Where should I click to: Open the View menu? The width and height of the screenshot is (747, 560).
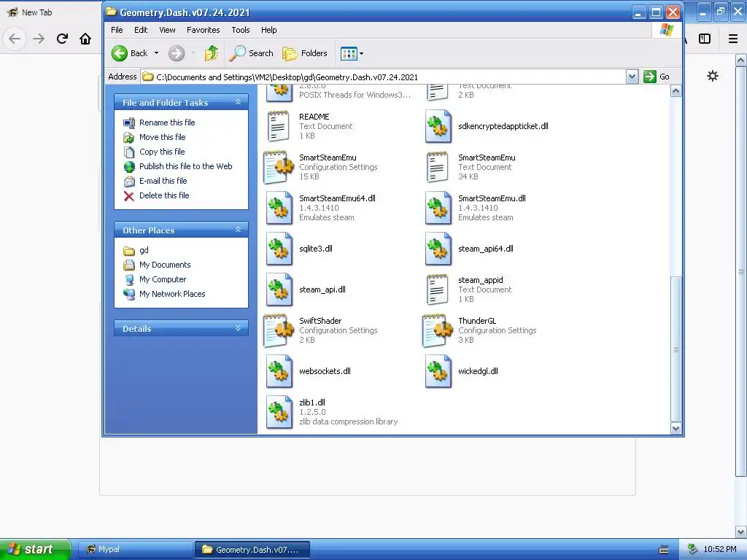coord(167,30)
